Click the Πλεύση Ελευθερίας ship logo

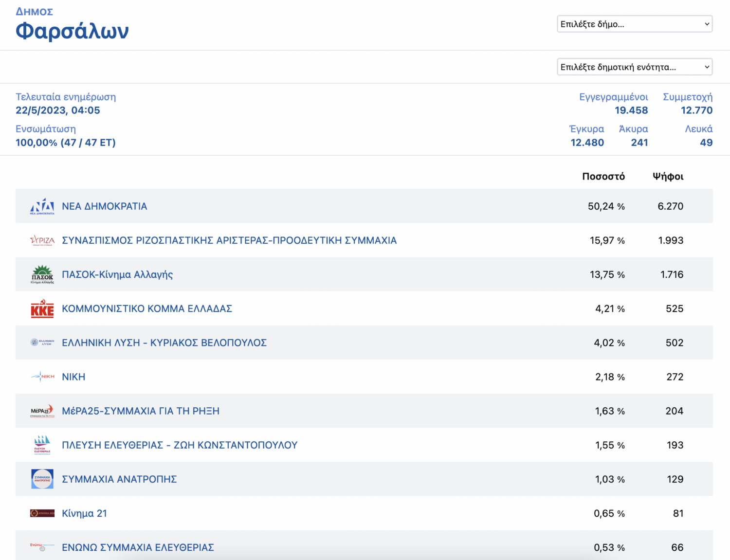(42, 445)
